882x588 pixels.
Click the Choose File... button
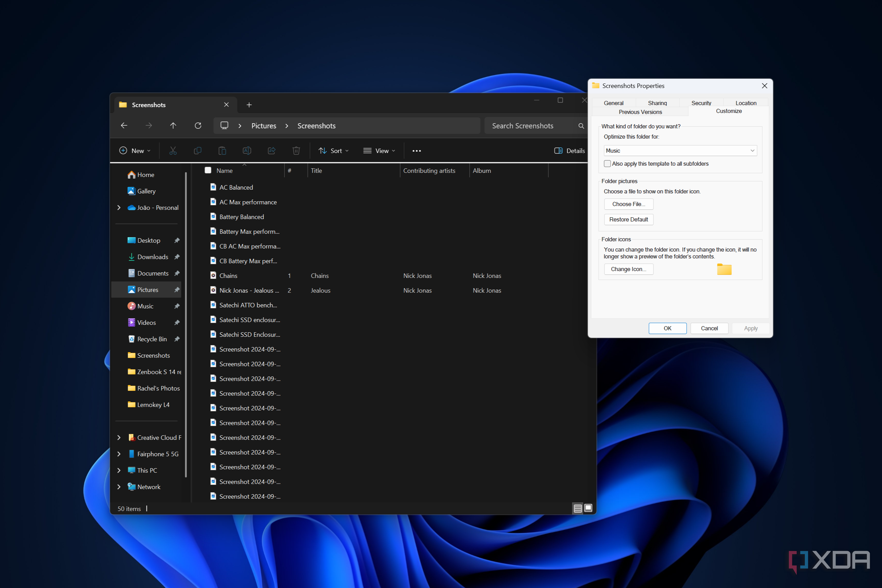(x=628, y=204)
